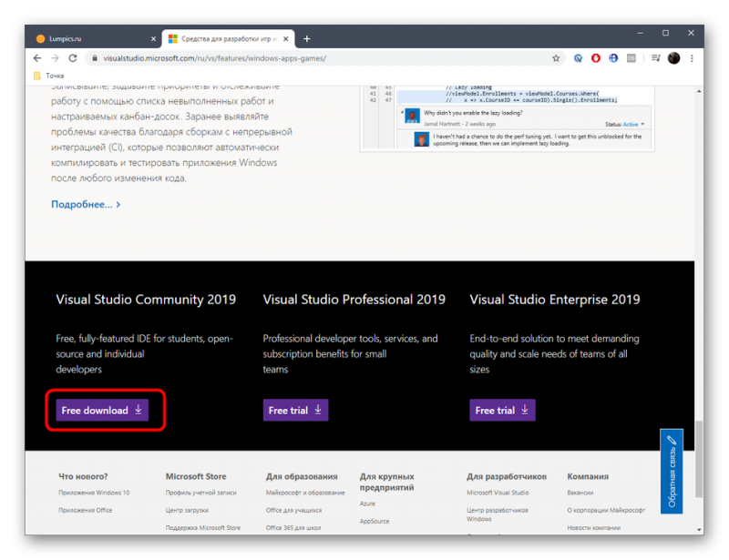Go back with the browser back arrow
The width and height of the screenshot is (729, 560).
(37, 58)
